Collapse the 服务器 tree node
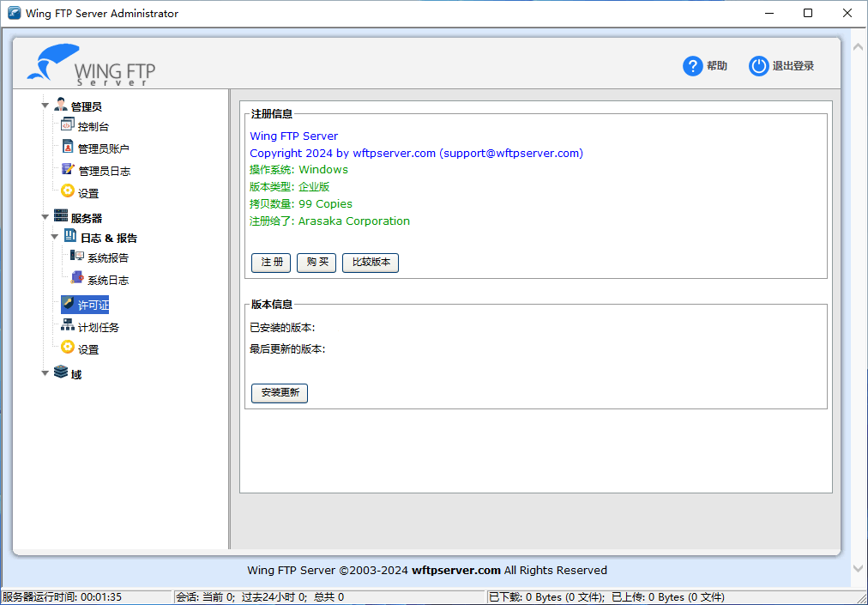Image resolution: width=868 pixels, height=605 pixels. [45, 217]
